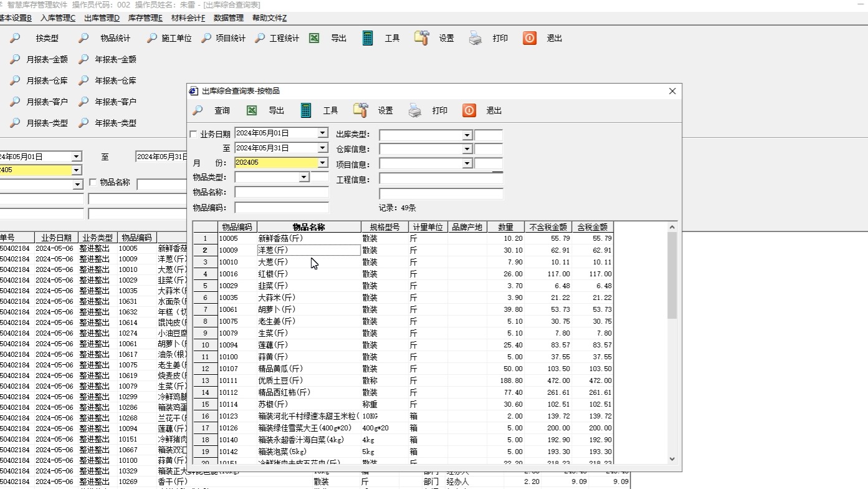Screen dimensions: 868x489
Task: Open 月报表-客户 report icon
Action: point(15,102)
